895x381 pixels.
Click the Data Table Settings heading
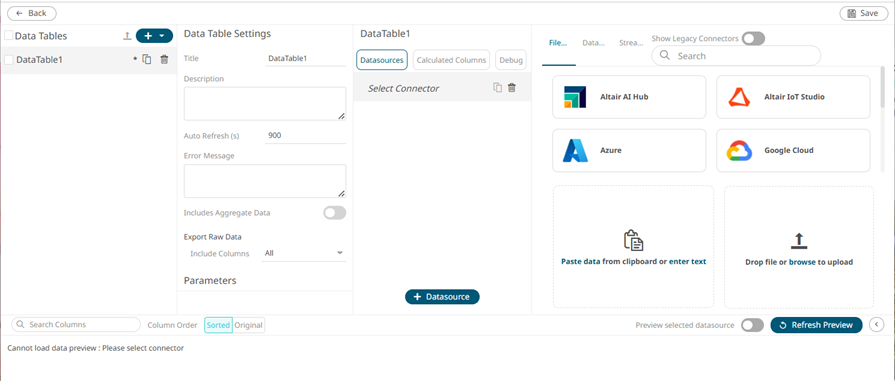[227, 34]
